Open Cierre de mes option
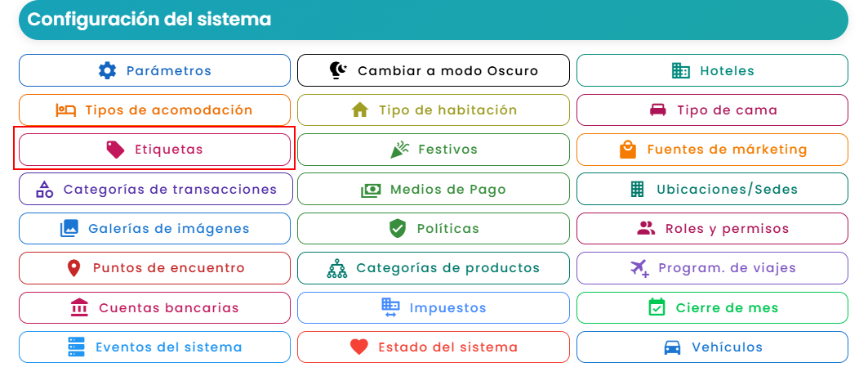868x385 pixels. [x=713, y=307]
